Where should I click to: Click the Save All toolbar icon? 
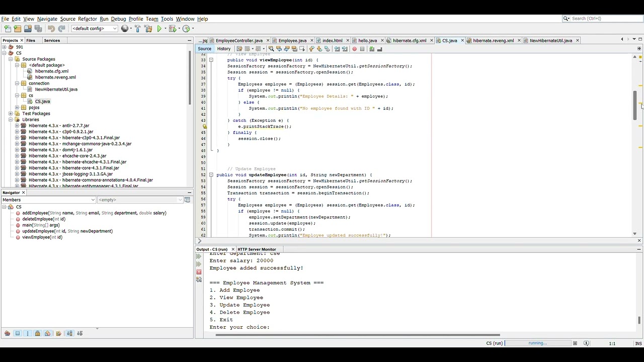point(38,29)
